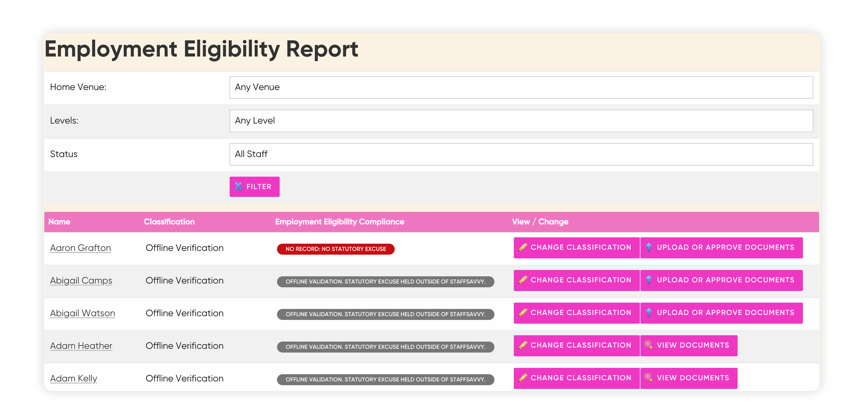This screenshot has height=415, width=868.
Task: Click the filter funnel icon
Action: point(238,186)
